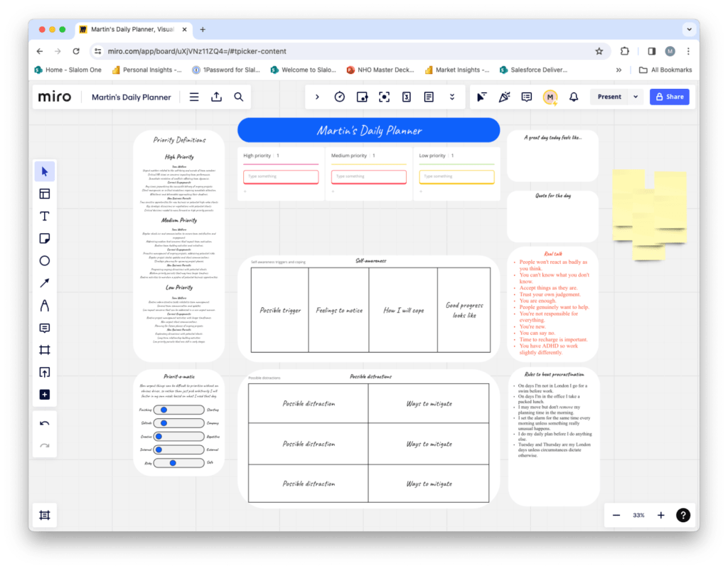Pick the connection line arrow tool
The image size is (728, 569).
pos(45,283)
